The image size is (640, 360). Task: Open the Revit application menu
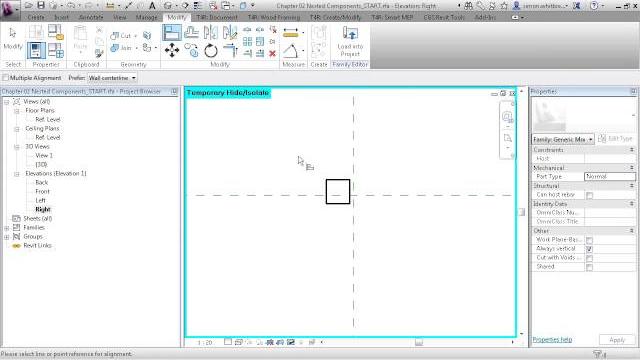(x=10, y=10)
